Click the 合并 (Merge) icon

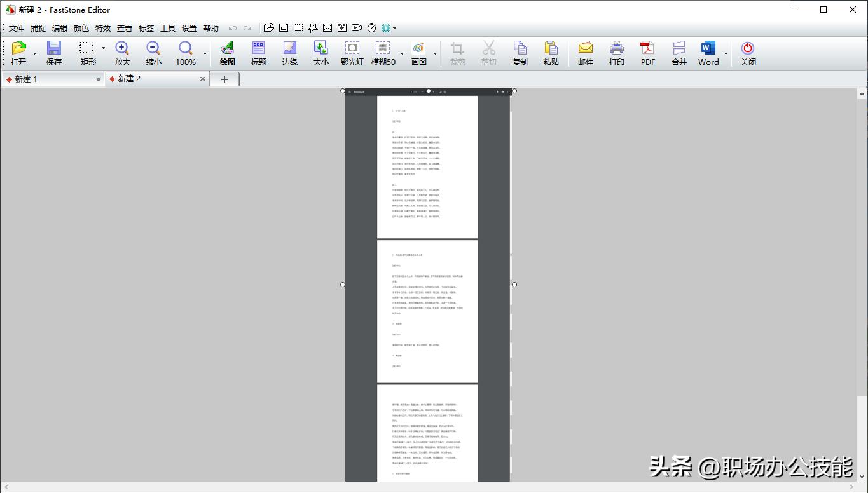pyautogui.click(x=679, y=53)
